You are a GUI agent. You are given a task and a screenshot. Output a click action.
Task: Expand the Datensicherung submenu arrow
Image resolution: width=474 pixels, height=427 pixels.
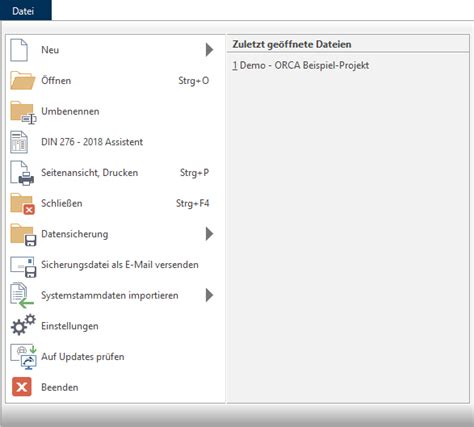tap(209, 234)
